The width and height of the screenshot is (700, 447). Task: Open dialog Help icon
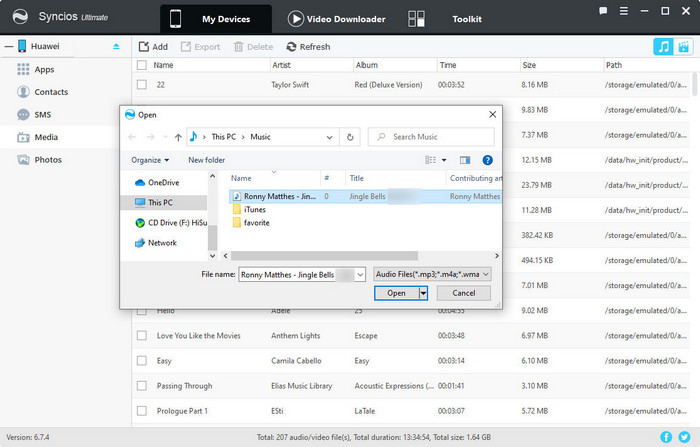tap(488, 160)
